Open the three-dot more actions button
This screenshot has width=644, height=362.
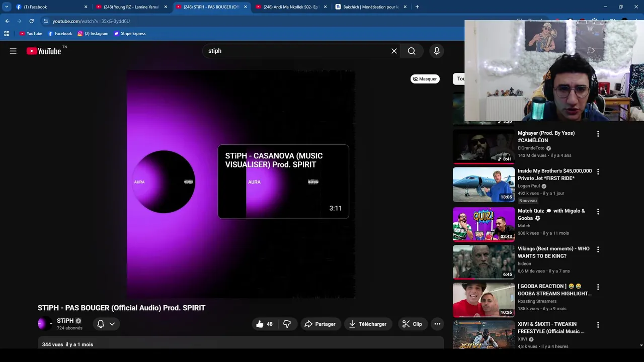437,324
